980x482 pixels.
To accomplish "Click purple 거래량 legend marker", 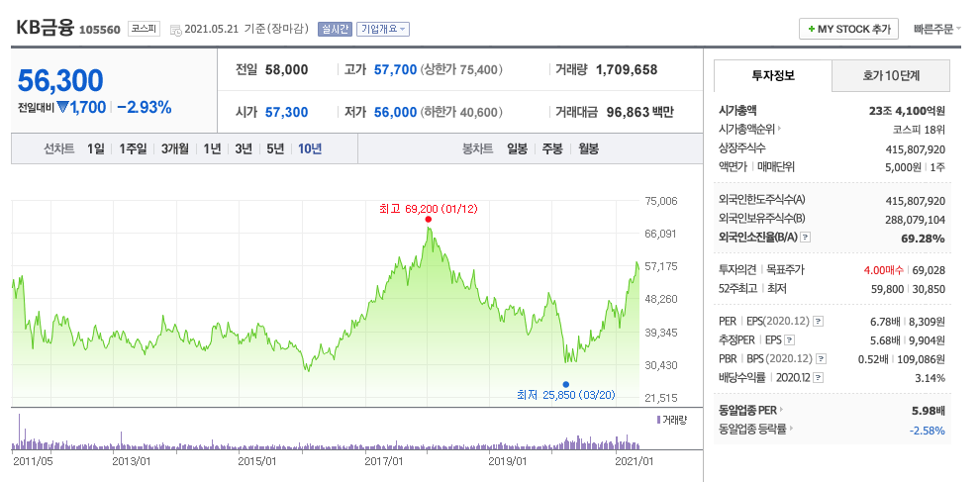I will 658,420.
